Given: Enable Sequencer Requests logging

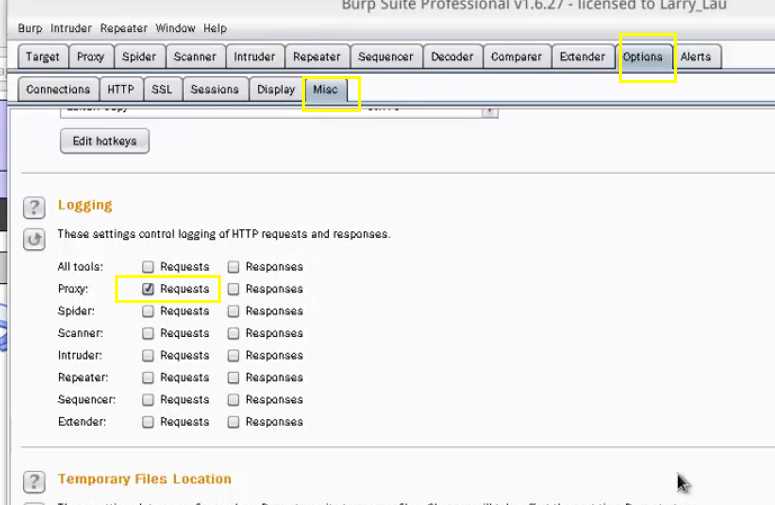Looking at the screenshot, I should point(148,400).
